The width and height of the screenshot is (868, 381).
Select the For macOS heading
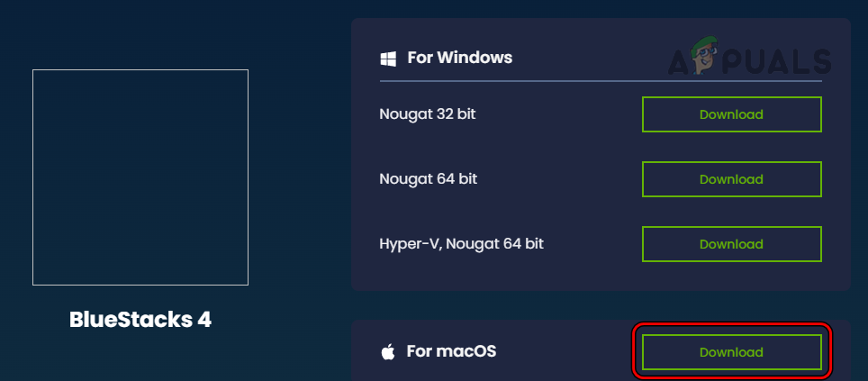click(x=451, y=351)
